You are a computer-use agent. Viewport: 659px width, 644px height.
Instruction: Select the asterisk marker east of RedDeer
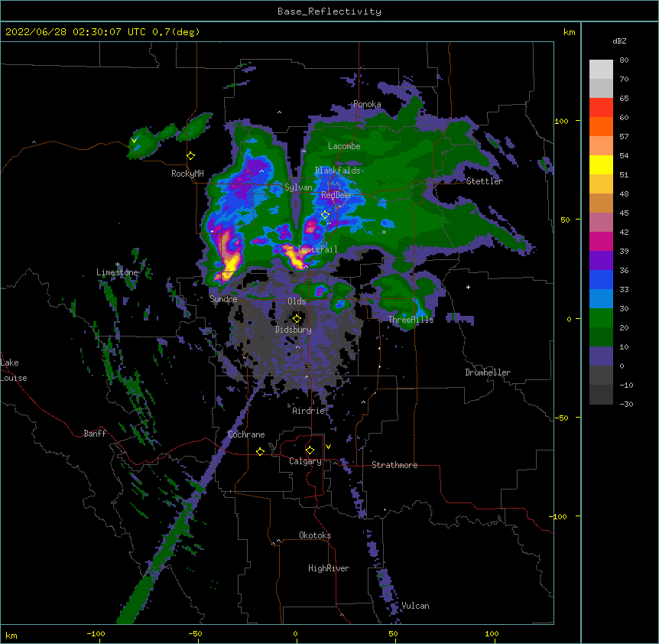tap(384, 233)
